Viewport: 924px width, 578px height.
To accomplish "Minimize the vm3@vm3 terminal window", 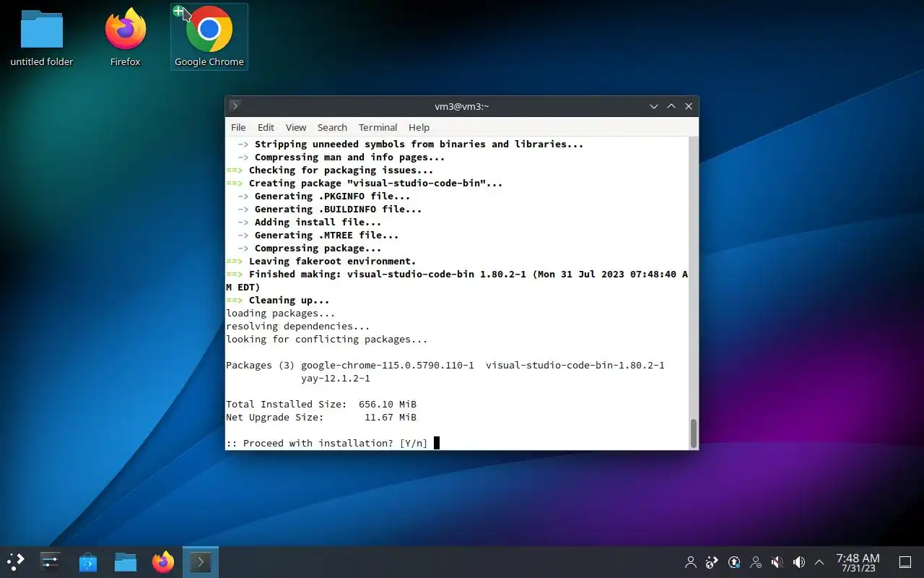I will (x=654, y=106).
